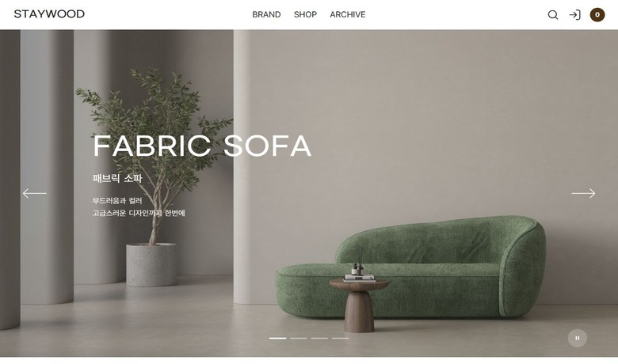The height and width of the screenshot is (364, 618).
Task: Open the SHOP menu
Action: 306,14
